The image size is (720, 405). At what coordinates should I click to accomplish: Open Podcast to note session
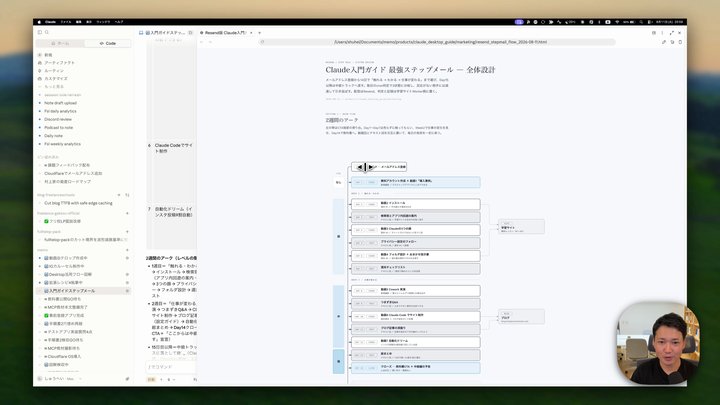pos(58,128)
